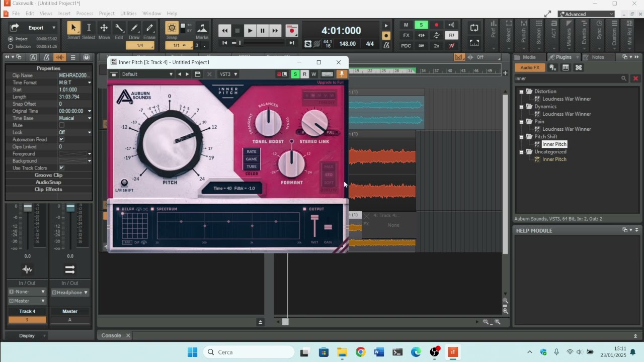Open the Windows Start menu
The height and width of the screenshot is (362, 644).
(192, 352)
